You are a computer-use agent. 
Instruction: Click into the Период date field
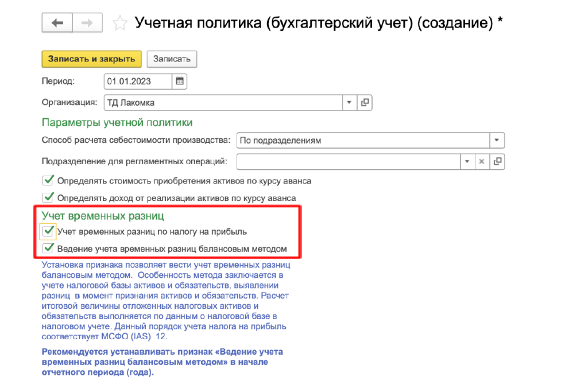pyautogui.click(x=138, y=81)
